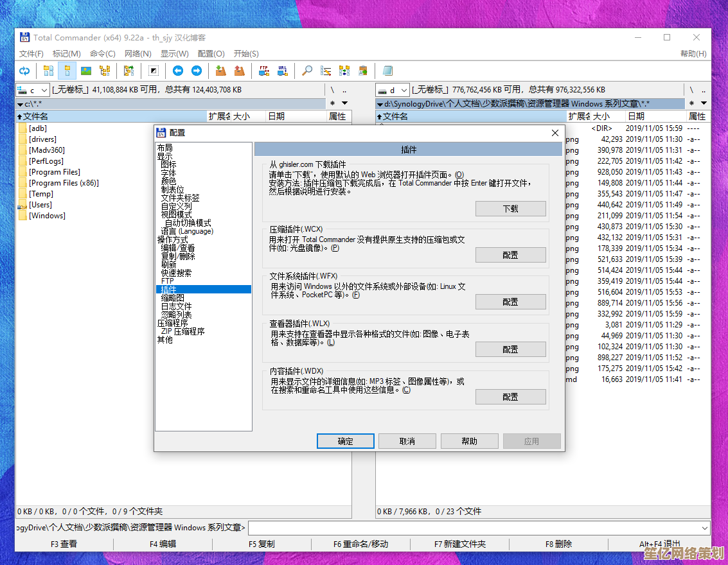
Task: Open FTP connect from the toolbar
Action: (263, 71)
